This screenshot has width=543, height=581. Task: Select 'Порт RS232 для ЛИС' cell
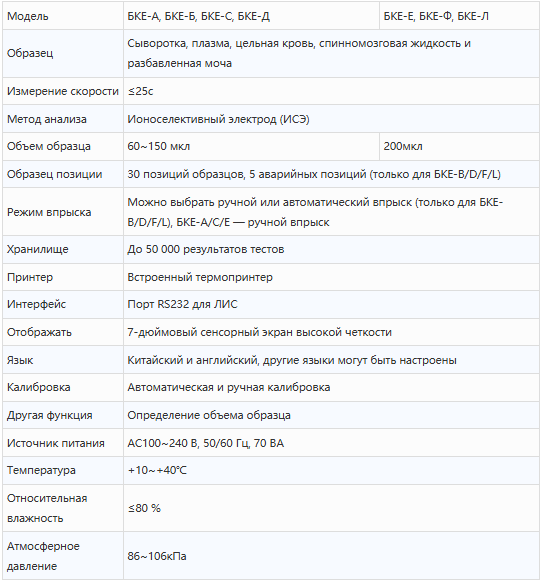(x=331, y=304)
